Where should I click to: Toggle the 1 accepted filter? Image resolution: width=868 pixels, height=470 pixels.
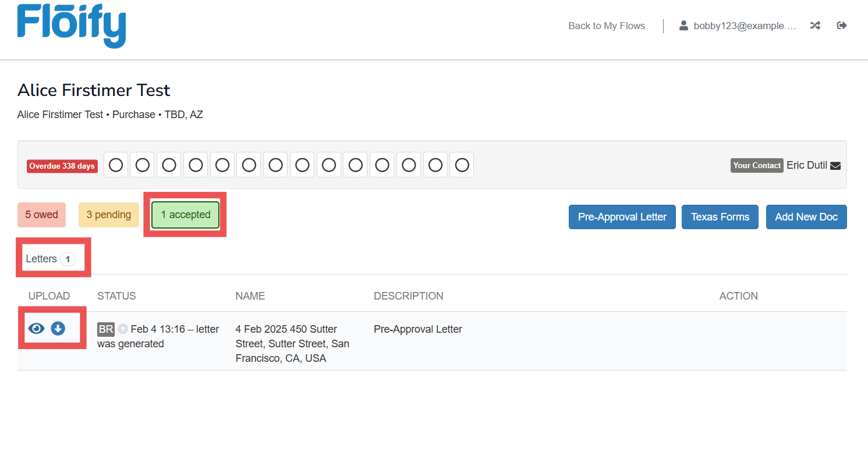pyautogui.click(x=185, y=215)
